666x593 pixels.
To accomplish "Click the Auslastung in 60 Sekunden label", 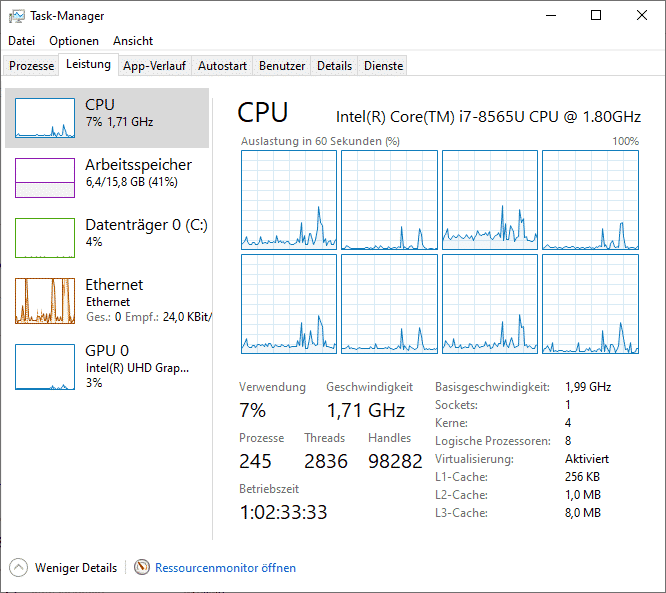I will tap(320, 141).
